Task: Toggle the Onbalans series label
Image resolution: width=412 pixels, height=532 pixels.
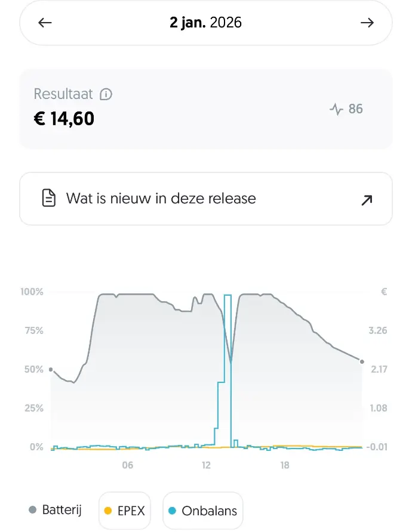Action: [x=209, y=511]
